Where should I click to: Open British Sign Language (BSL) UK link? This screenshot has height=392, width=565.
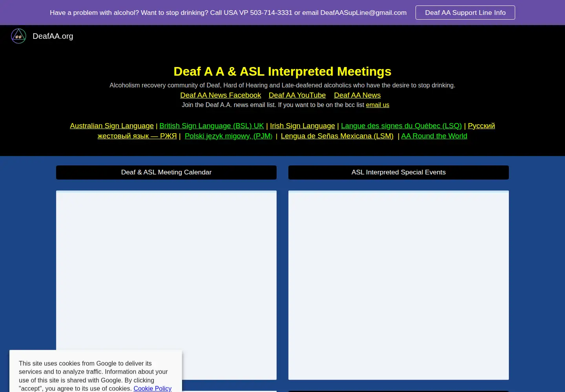211,126
